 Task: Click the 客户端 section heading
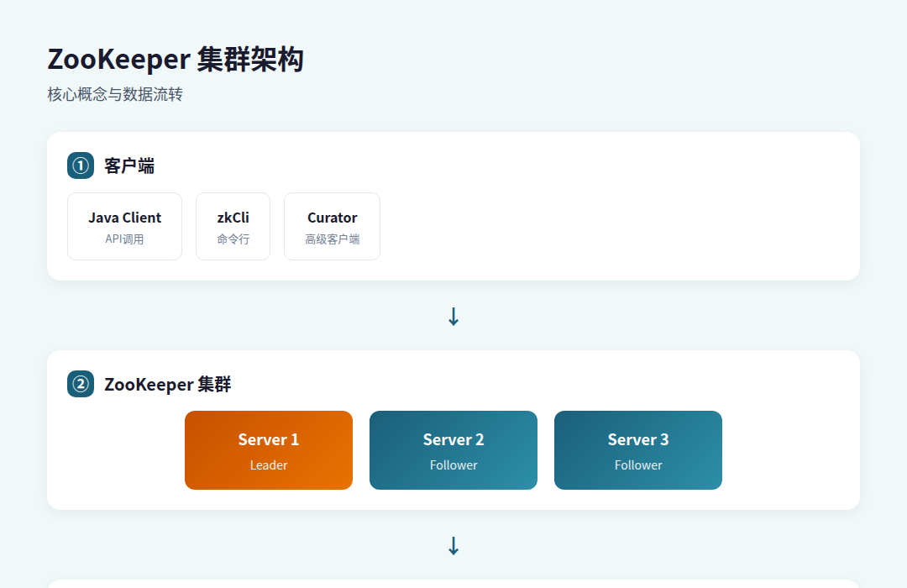click(129, 166)
